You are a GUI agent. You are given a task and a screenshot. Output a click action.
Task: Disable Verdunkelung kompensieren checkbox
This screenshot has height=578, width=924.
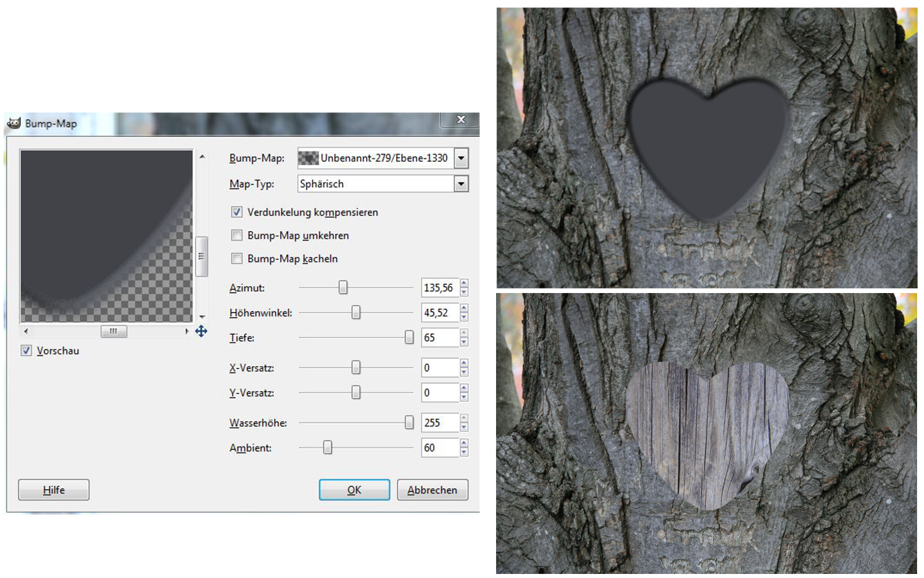click(x=237, y=212)
